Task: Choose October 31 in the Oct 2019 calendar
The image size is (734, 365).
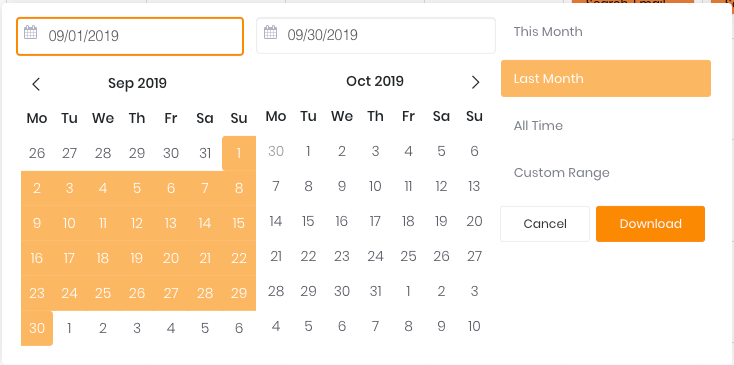Action: pos(375,291)
